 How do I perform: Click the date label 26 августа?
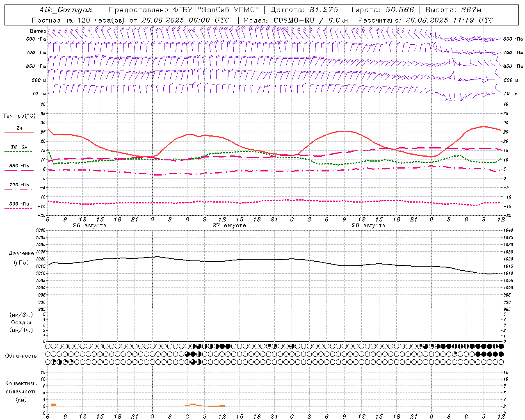coord(90,226)
